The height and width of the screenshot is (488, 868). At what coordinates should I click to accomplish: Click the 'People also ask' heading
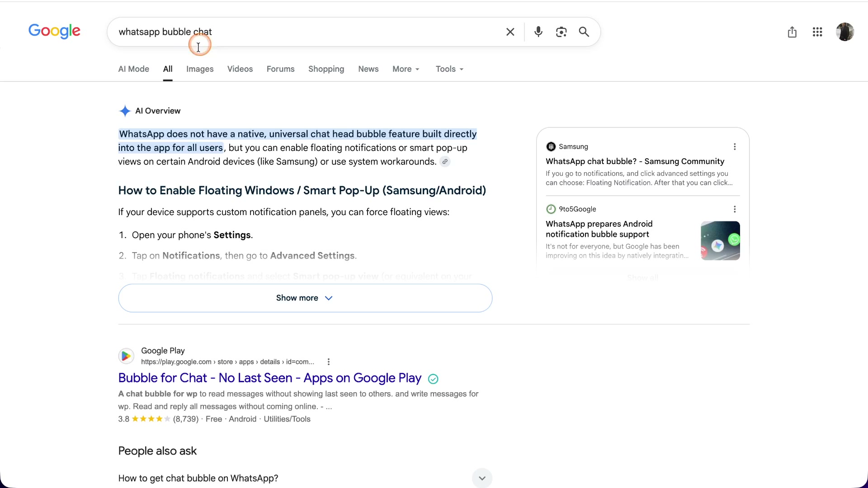157,451
